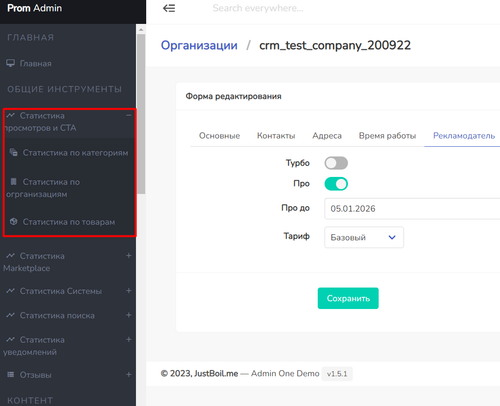The width and height of the screenshot is (500, 406).
Task: Click the chart icon of Статистика поиска
Action: coord(11,315)
